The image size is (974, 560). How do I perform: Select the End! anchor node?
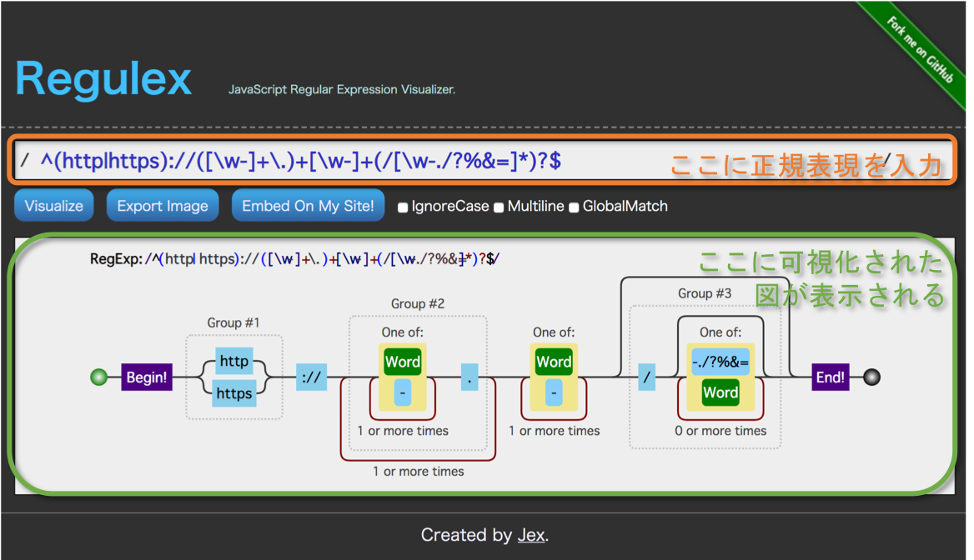(829, 377)
